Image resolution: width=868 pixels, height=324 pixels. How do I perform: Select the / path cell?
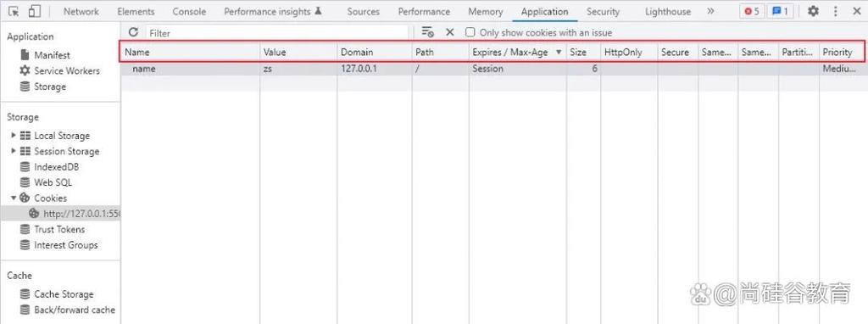tap(440, 70)
